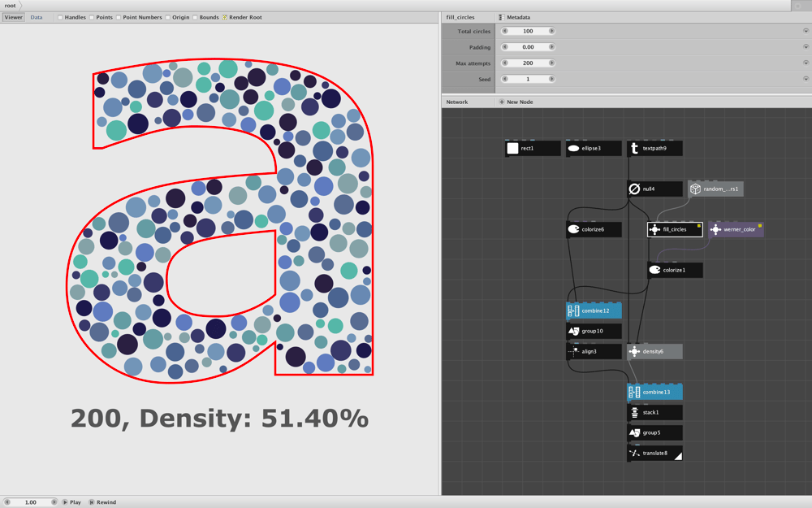Click the Total circles value field
Viewport: 812px width, 508px height.
(x=529, y=31)
